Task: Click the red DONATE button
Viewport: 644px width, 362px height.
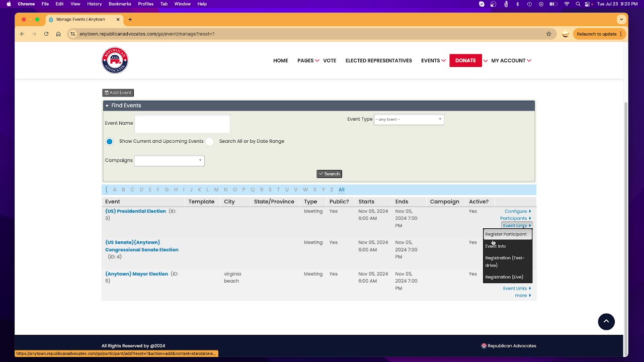Action: [465, 60]
